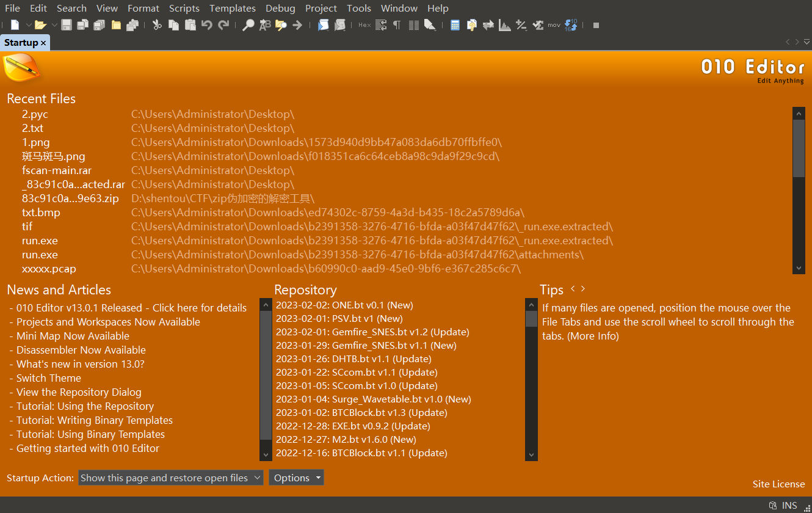
Task: Open the New file dropdown arrow
Action: tap(28, 25)
